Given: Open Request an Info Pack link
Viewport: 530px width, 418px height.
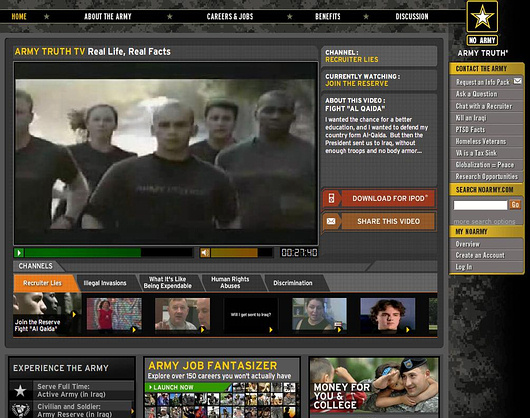Looking at the screenshot, I should (x=483, y=82).
